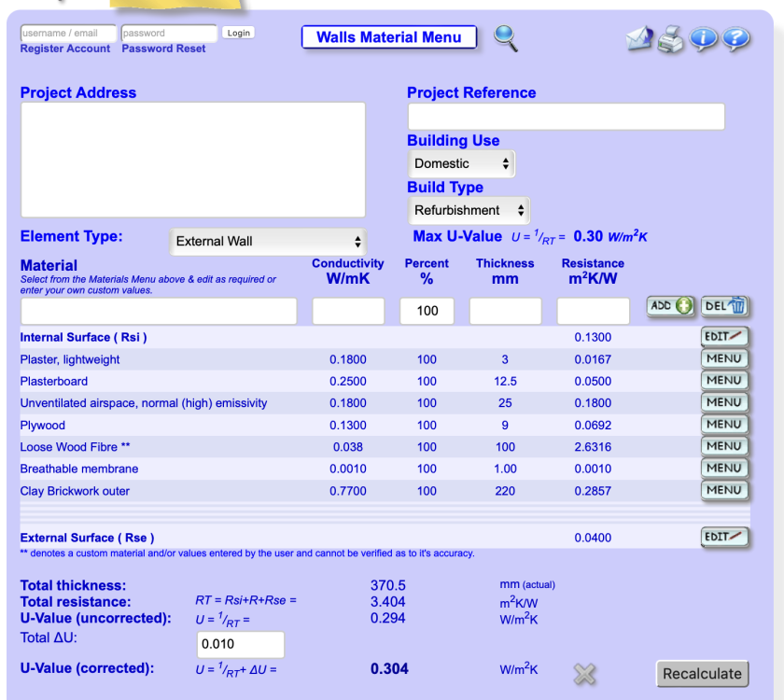This screenshot has width=784, height=700.
Task: Open MENU for Breathable membrane row
Action: tap(724, 469)
